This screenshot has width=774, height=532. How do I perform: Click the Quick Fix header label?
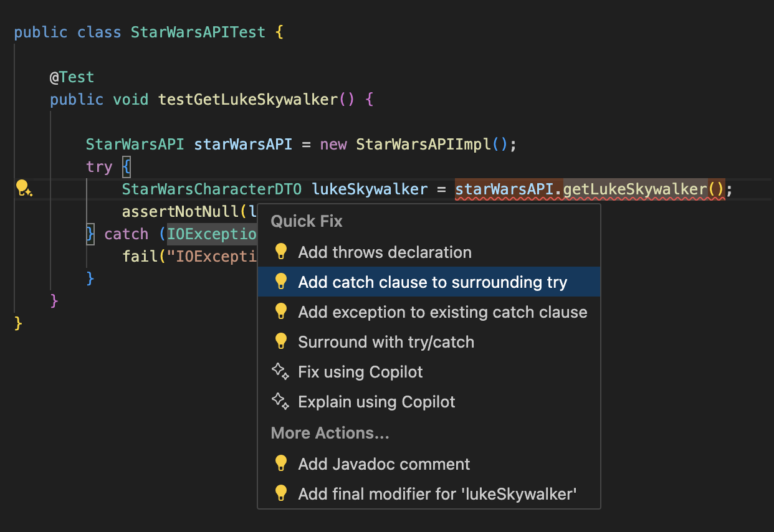(x=307, y=221)
